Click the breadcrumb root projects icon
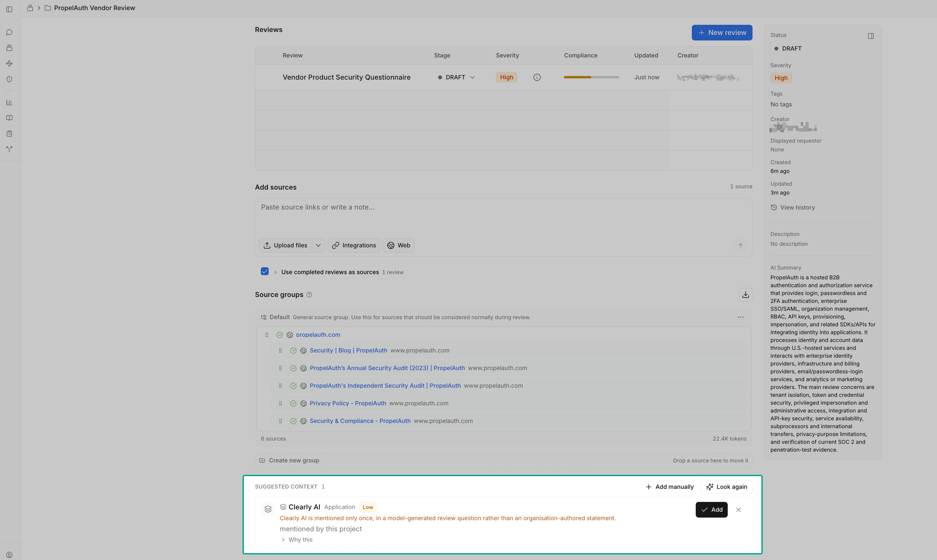This screenshot has width=937, height=560. [30, 8]
